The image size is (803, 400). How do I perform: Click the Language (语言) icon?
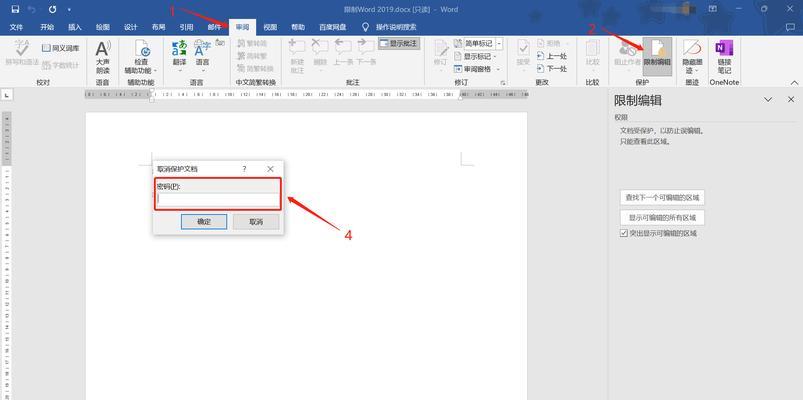(202, 56)
